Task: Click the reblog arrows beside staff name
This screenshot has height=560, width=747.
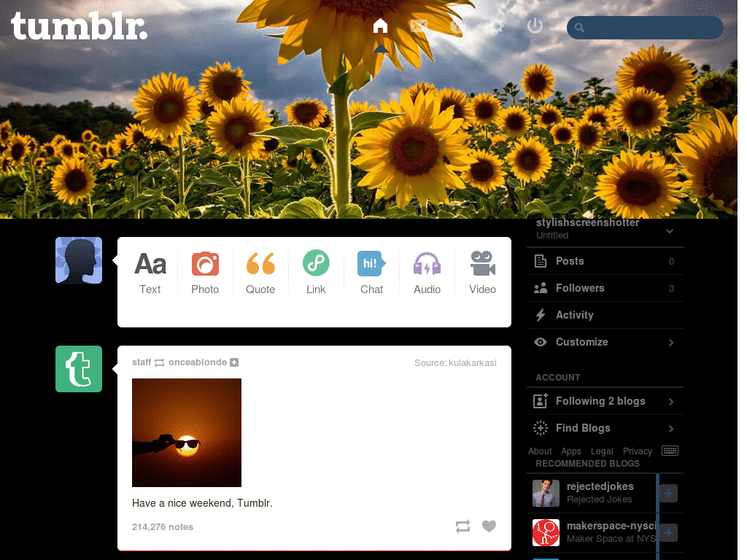Action: tap(159, 363)
